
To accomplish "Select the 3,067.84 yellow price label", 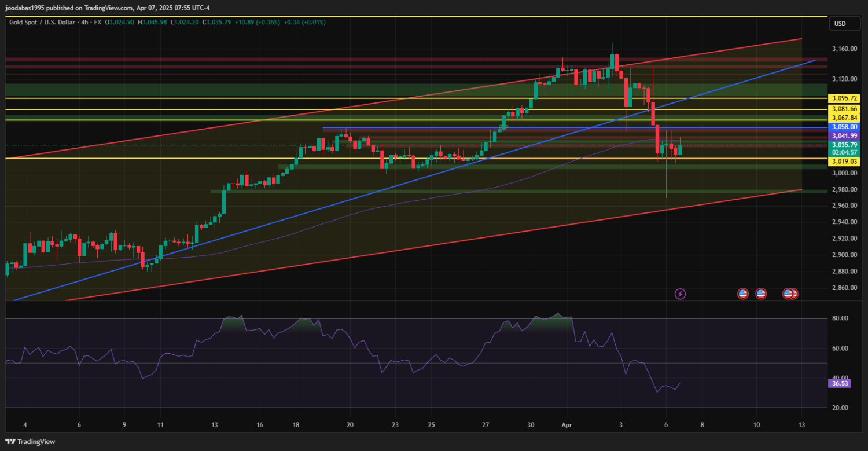I will pos(844,118).
